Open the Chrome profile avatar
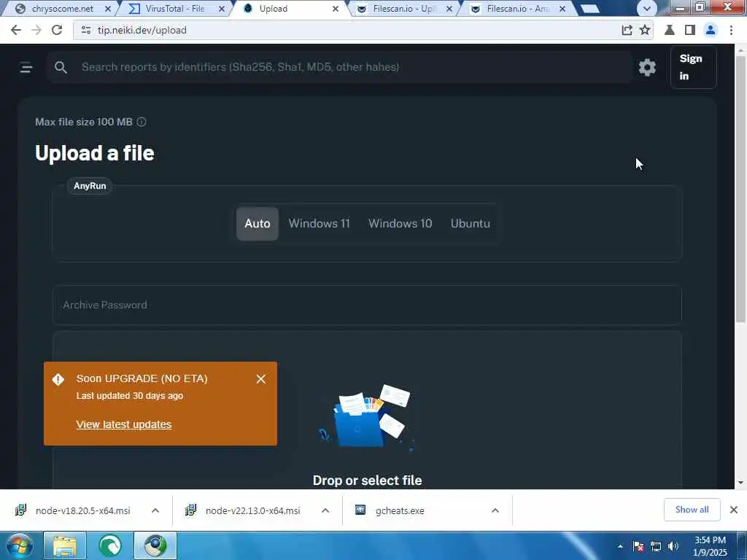Screen dimensions: 747x560 point(711,30)
